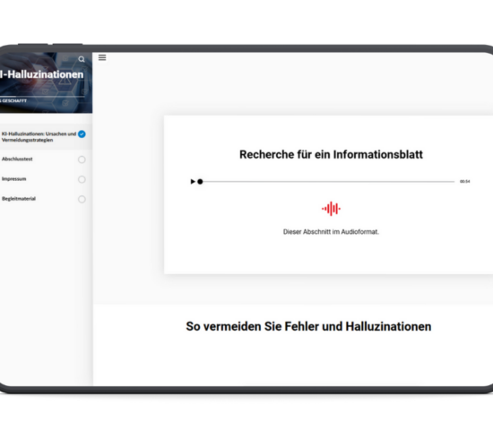Toggle the hamburger menu icon
Image resolution: width=493 pixels, height=448 pixels.
102,57
